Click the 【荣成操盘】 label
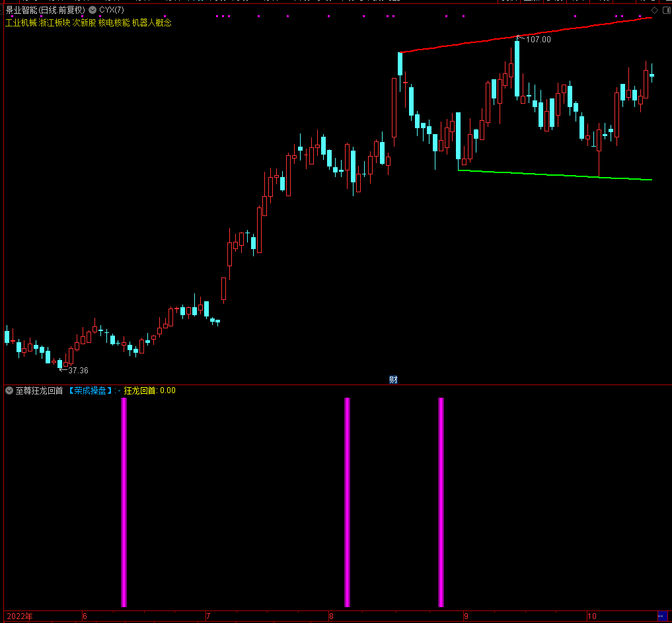672x623 pixels. [90, 390]
